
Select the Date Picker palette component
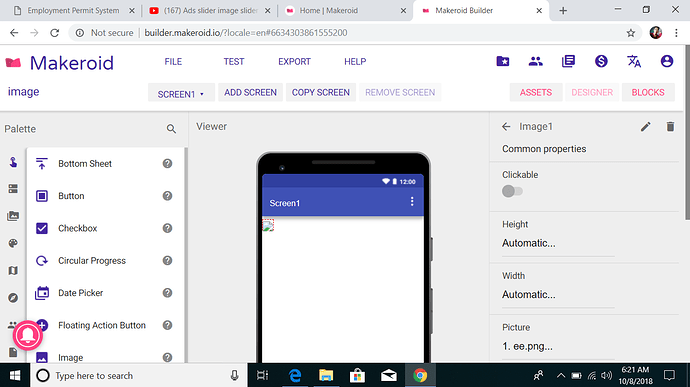(106, 293)
